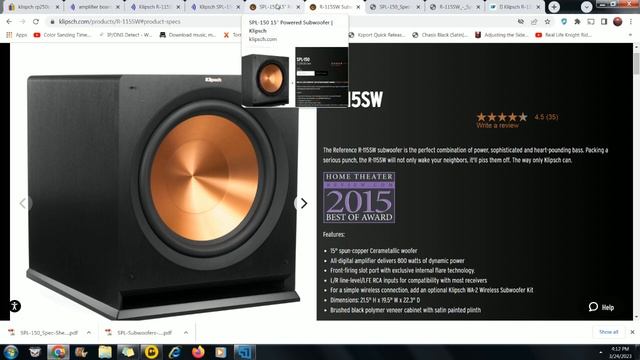
Task: Open IP/DNS Detect bookmark
Action: pos(125,35)
